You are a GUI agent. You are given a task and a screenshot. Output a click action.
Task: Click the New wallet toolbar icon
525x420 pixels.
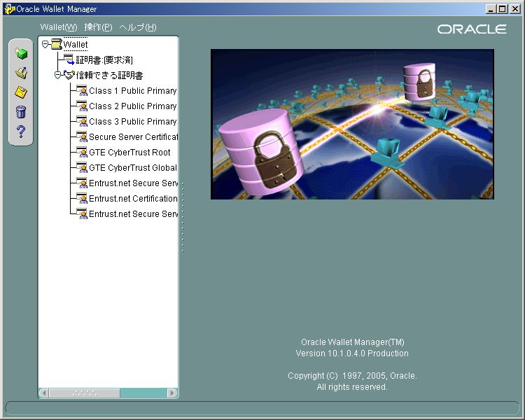21,54
